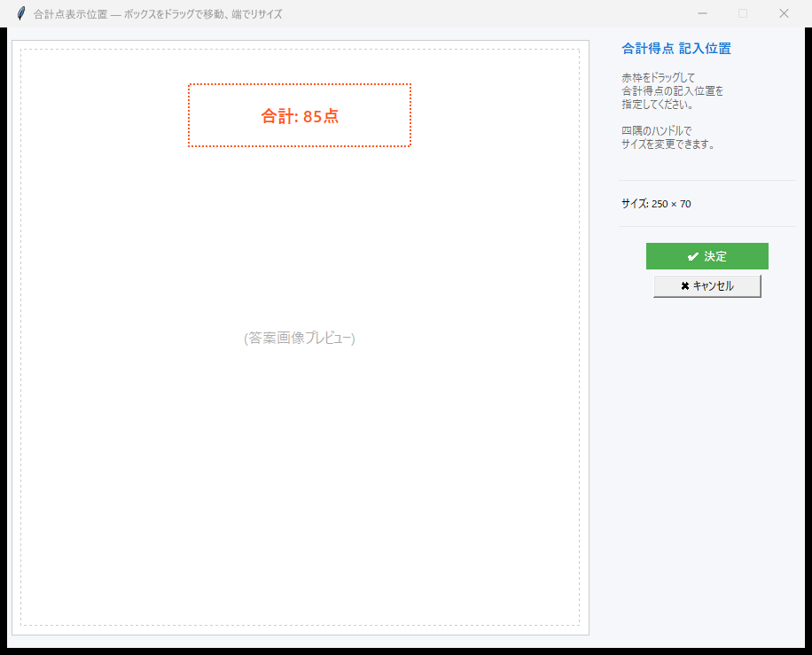The image size is (812, 655).
Task: Click the bottom-left corner handle of the score box
Action: pyautogui.click(x=188, y=145)
